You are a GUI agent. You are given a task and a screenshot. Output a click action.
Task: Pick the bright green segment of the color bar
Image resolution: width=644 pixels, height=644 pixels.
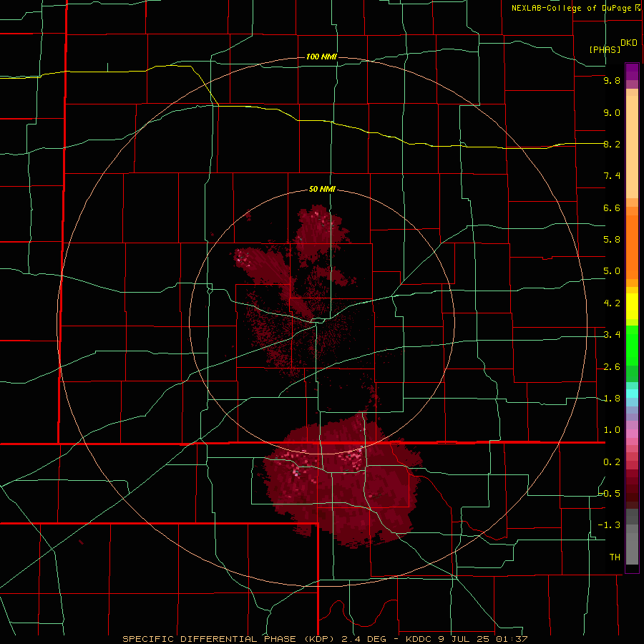tap(632, 345)
